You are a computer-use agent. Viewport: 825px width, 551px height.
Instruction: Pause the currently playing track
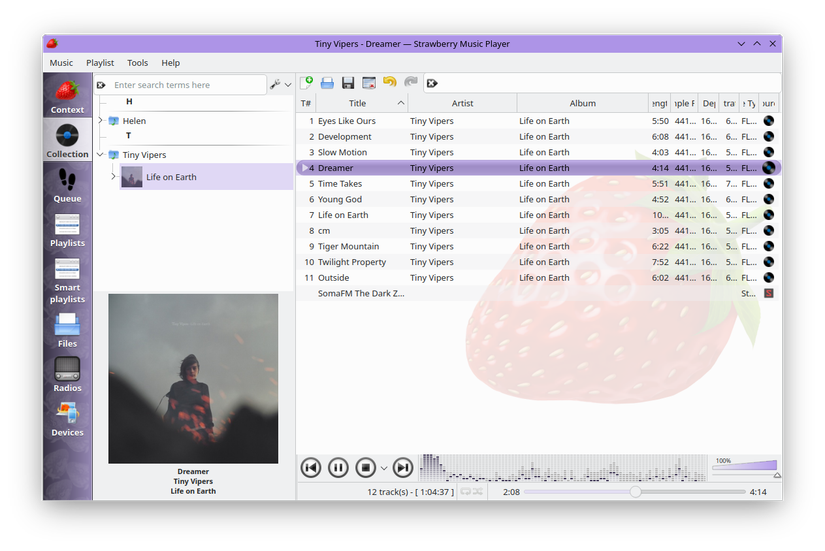click(338, 467)
